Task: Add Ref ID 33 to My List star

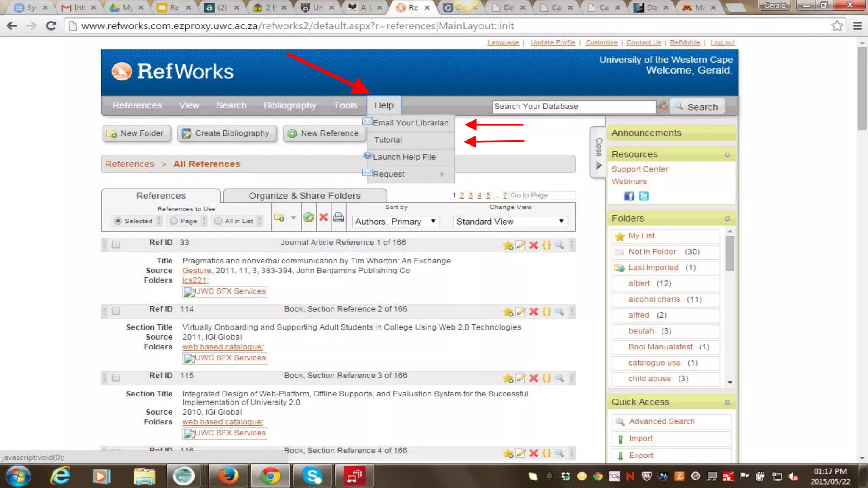Action: pyautogui.click(x=508, y=245)
